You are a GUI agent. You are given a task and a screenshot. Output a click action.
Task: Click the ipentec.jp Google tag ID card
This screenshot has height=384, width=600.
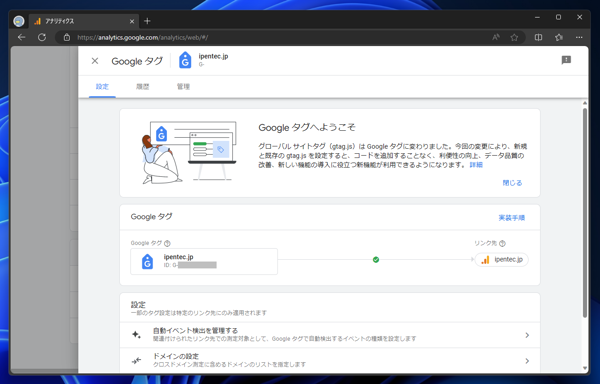pos(204,261)
